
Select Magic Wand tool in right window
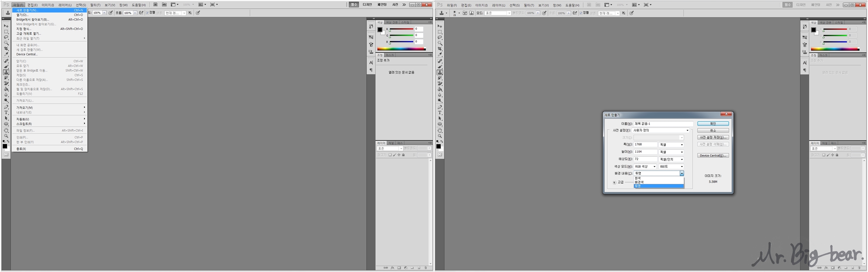440,43
